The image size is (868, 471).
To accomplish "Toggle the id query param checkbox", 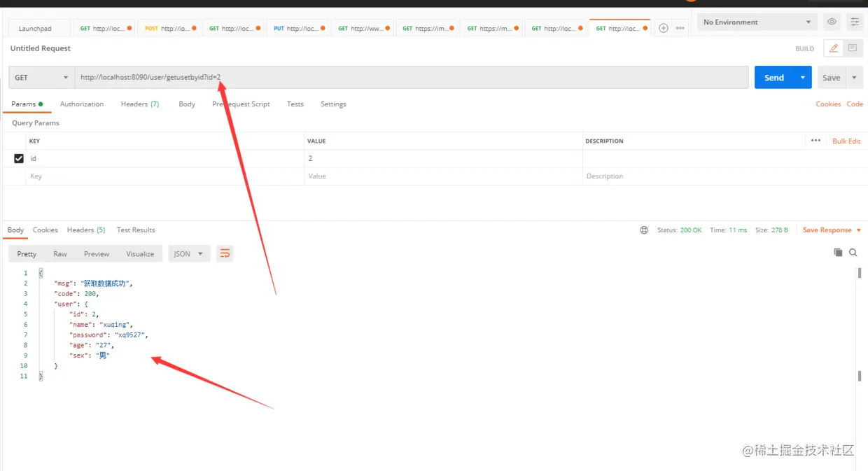I will click(19, 159).
